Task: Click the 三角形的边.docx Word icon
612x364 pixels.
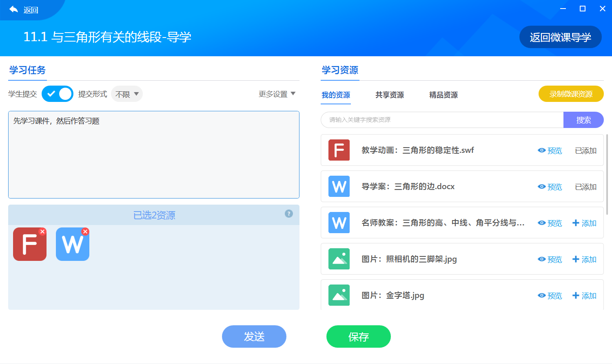Action: (339, 186)
